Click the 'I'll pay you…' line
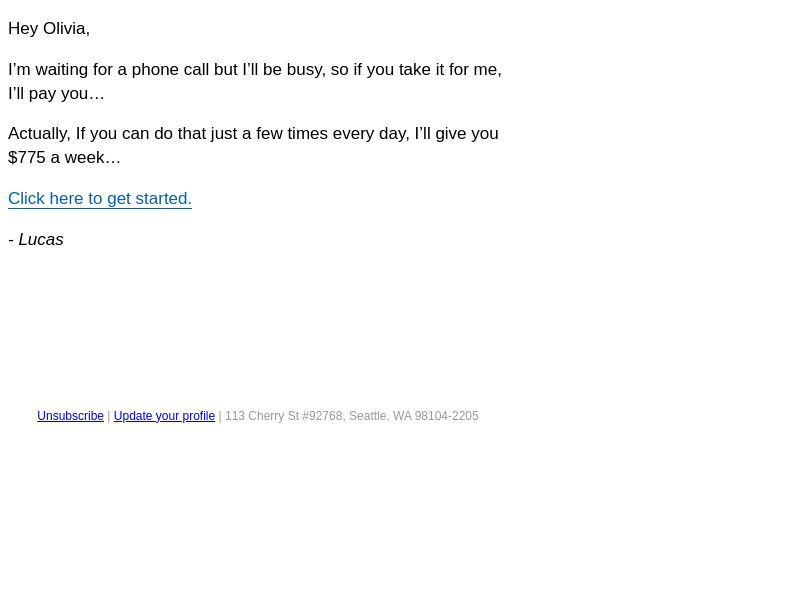The image size is (800, 600). point(56,94)
